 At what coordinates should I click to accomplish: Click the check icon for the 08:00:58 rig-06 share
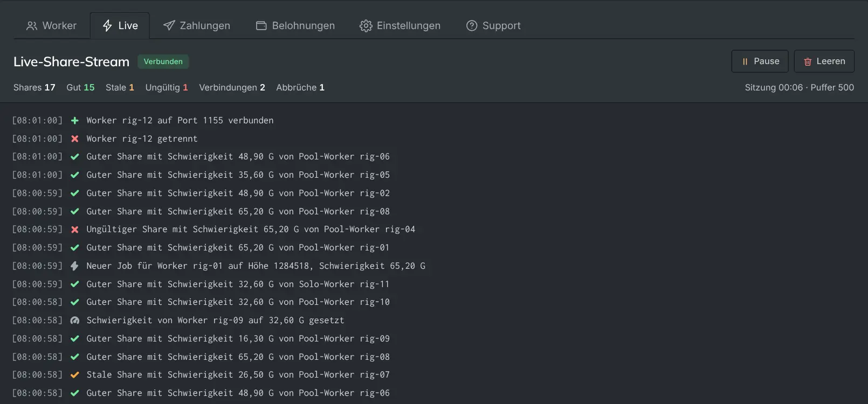75,393
